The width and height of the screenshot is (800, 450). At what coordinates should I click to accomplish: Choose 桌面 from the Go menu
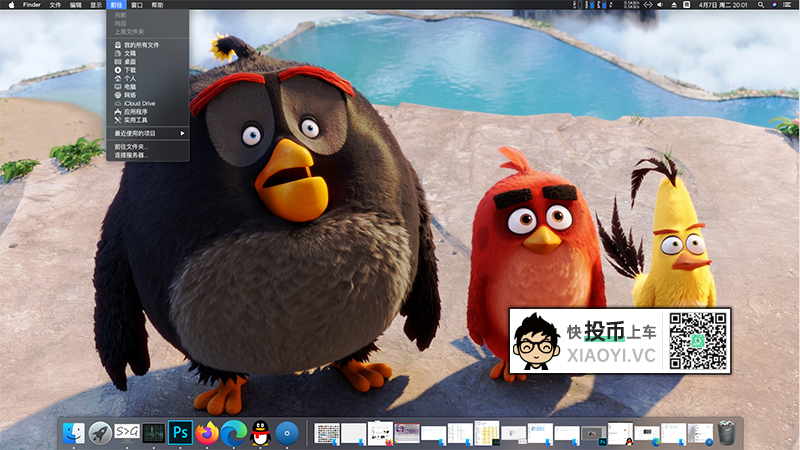[147, 62]
